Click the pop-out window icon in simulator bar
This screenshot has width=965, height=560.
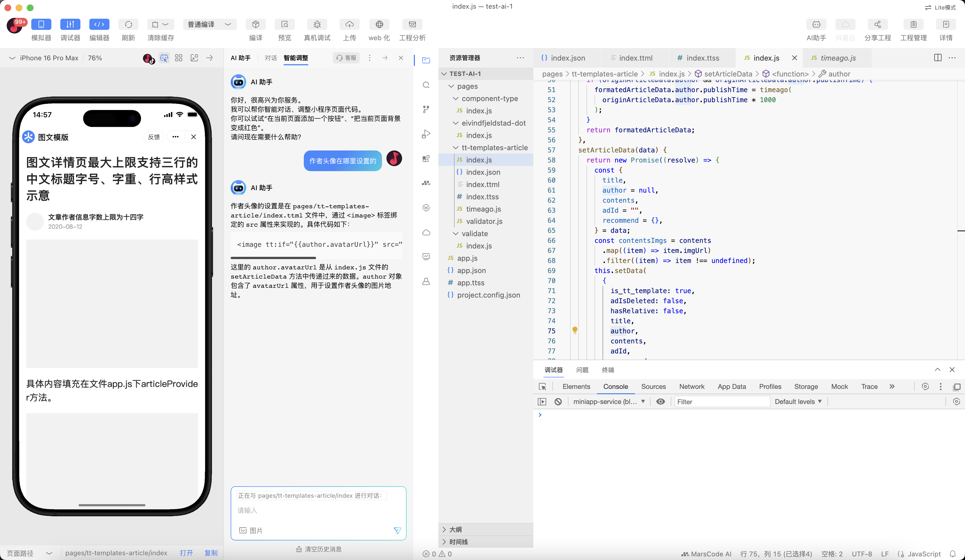coord(194,58)
